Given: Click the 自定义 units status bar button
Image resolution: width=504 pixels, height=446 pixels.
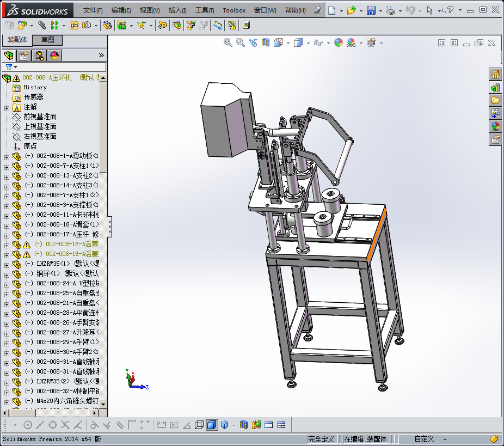Looking at the screenshot, I should pos(424,438).
